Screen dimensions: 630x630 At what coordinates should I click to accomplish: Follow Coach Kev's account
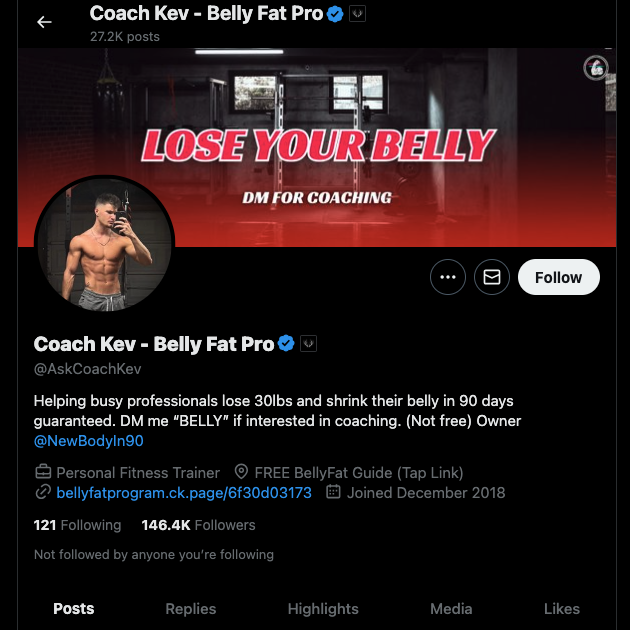coord(558,277)
